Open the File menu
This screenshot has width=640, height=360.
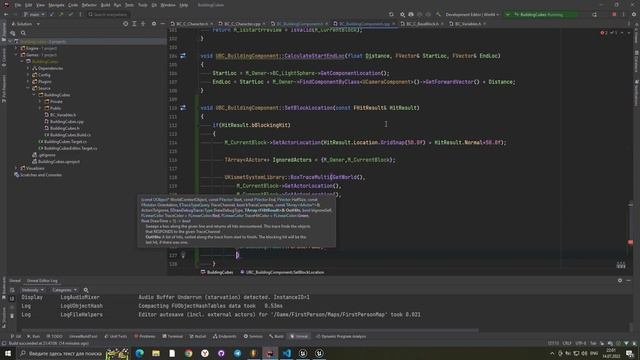(x=18, y=5)
